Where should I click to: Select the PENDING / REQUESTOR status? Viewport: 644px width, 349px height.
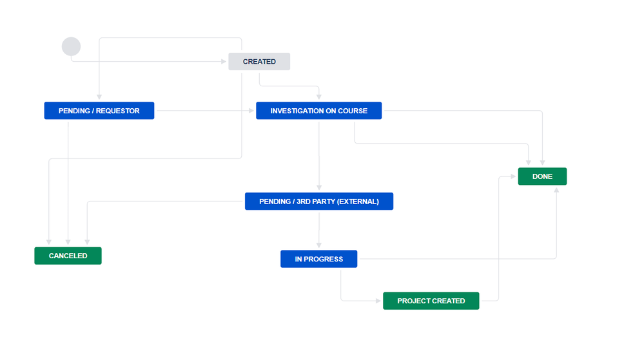(99, 111)
